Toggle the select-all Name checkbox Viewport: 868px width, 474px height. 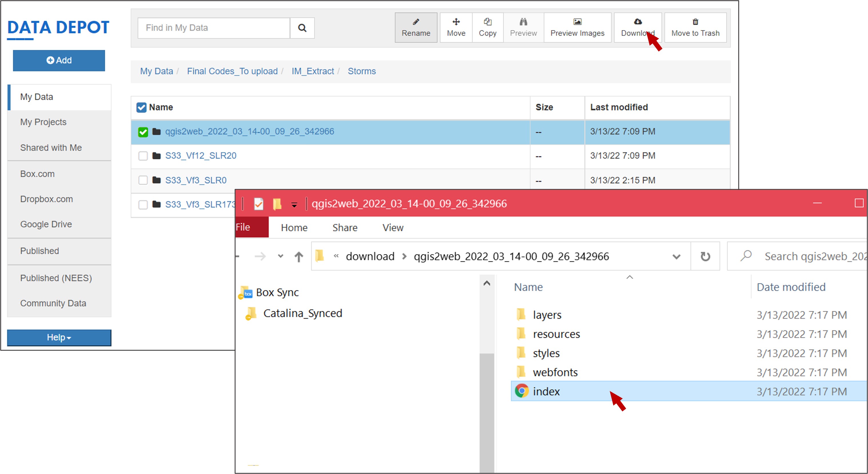(141, 107)
